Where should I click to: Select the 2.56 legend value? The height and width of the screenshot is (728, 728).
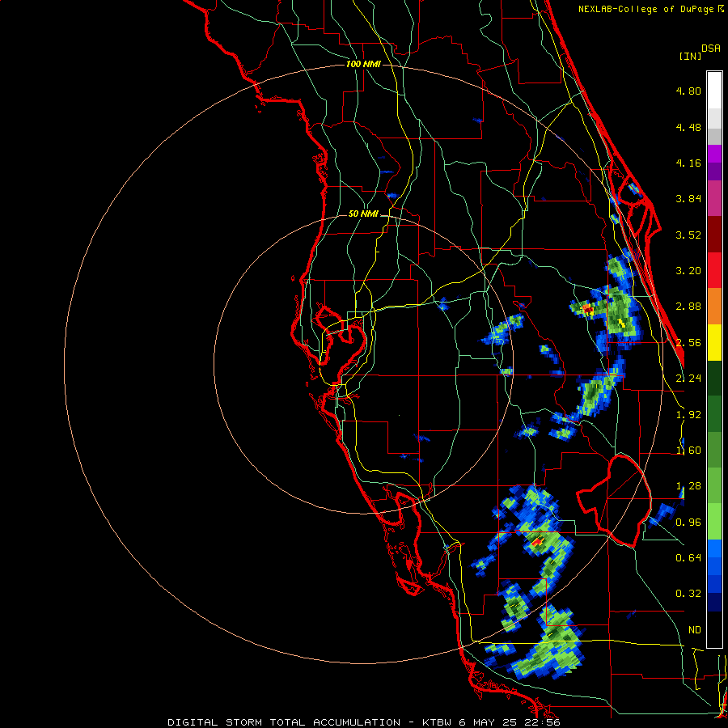point(688,343)
